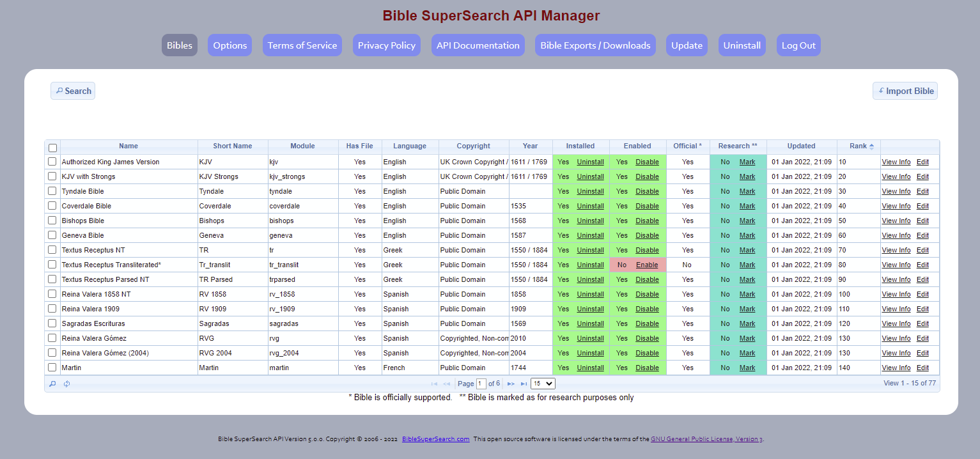
Task: Open Terms of Service page
Action: [302, 45]
